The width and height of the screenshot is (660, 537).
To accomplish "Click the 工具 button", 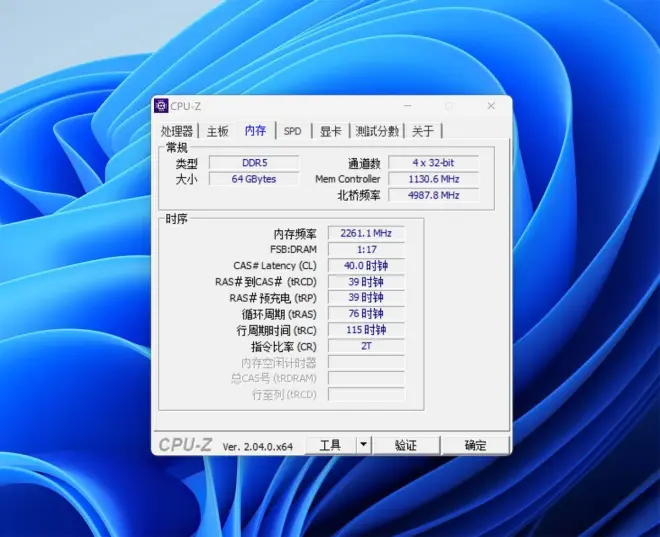I will tap(330, 445).
